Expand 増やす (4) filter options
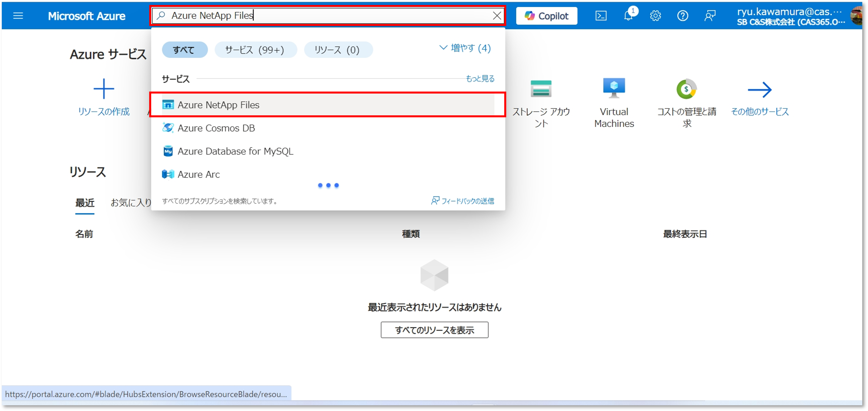 pyautogui.click(x=465, y=48)
